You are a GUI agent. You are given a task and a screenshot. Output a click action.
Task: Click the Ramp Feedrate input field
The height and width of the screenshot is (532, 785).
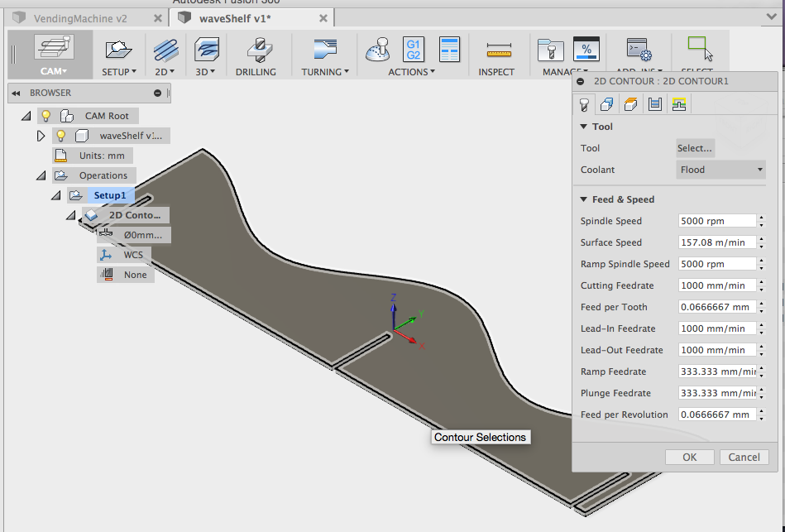click(717, 371)
